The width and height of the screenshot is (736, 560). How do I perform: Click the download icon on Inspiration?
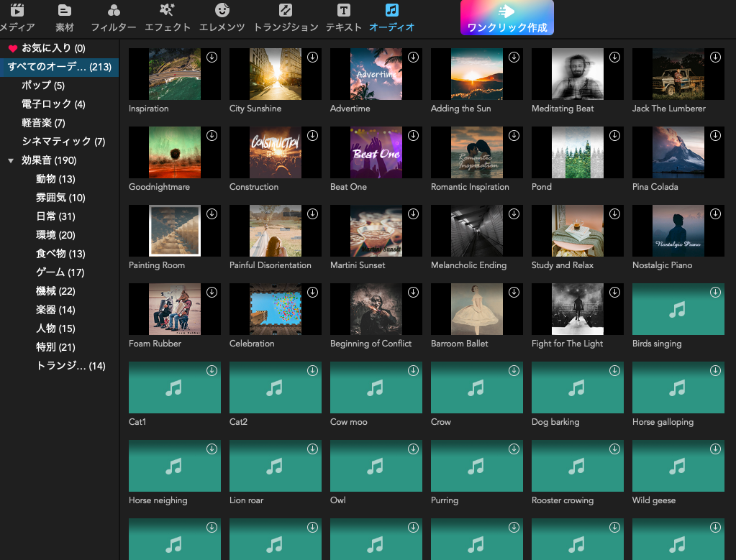click(x=212, y=58)
